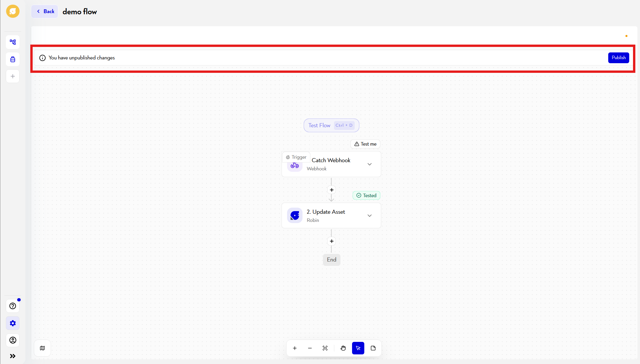Select the hand pan tool

click(343, 348)
